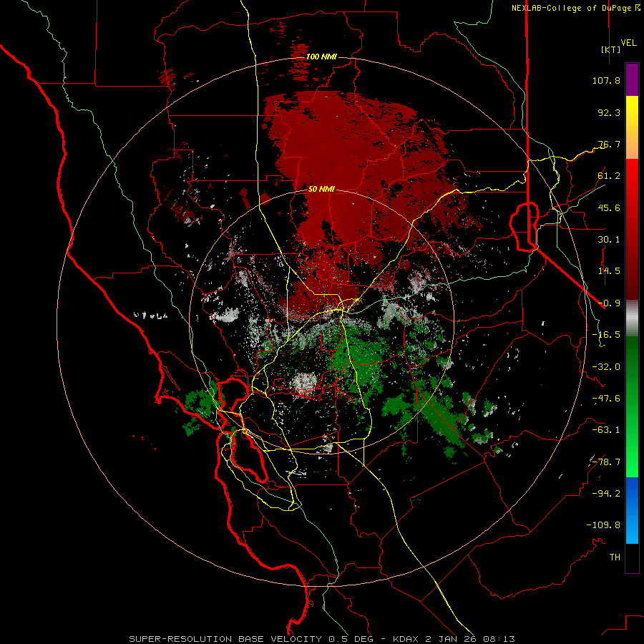This screenshot has height=644, width=644.
Task: Click the bright green segment of the color bar
Action: [632, 406]
